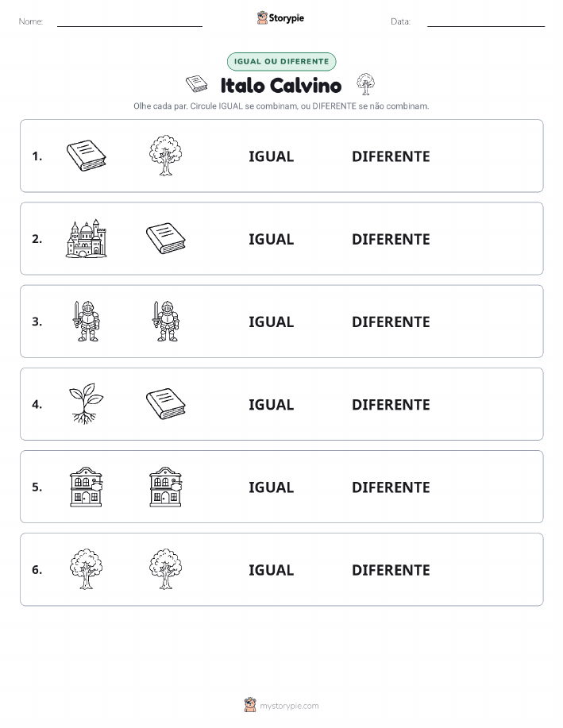Choose DIFERENTE for row 1
This screenshot has height=728, width=563.
point(391,156)
